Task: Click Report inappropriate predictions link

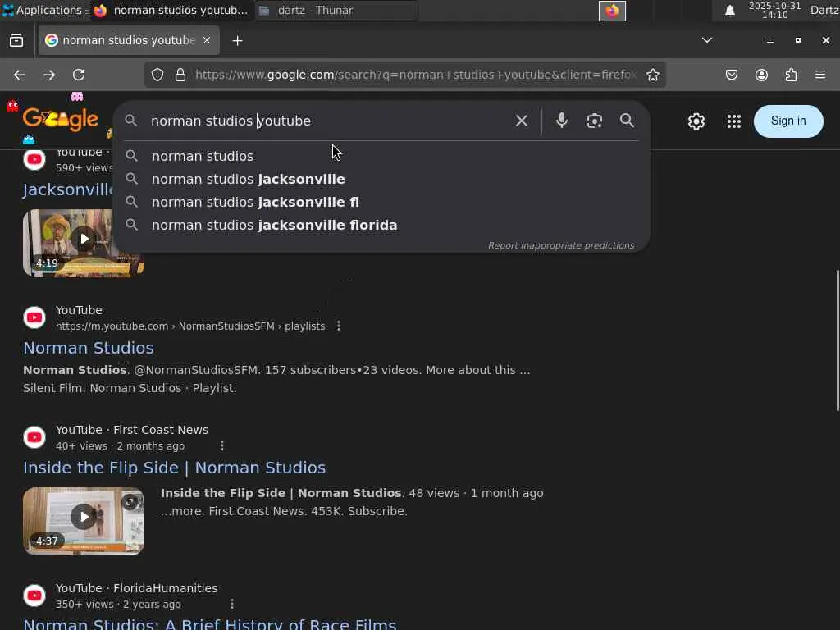Action: pos(561,245)
